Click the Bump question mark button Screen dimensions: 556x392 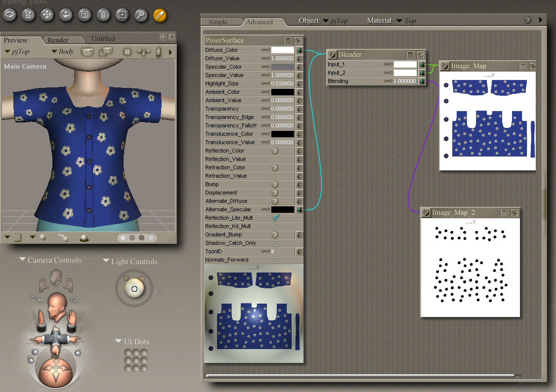coord(275,184)
